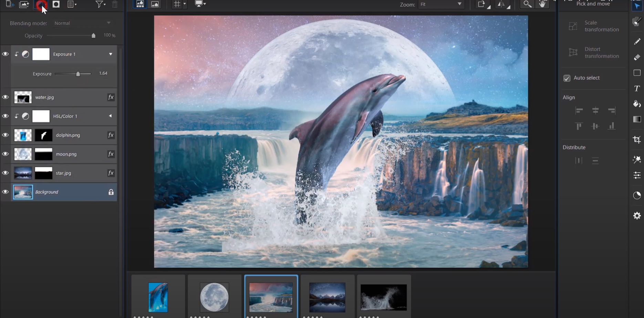Click the Opacity slider handle

tap(93, 36)
